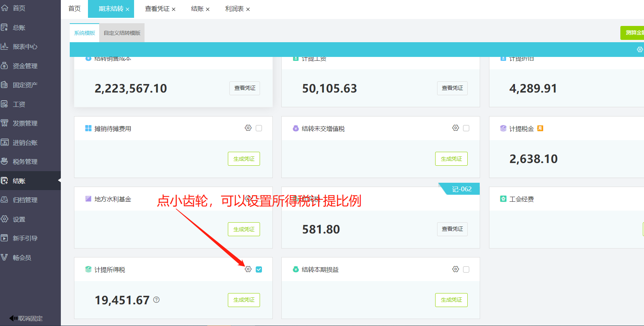Open settings gear on 摊销待摊费用 card
The height and width of the screenshot is (326, 644).
pos(248,128)
